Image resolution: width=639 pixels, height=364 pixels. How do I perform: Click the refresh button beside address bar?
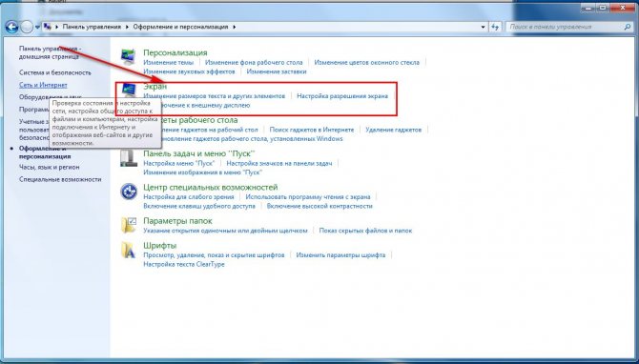[x=495, y=27]
